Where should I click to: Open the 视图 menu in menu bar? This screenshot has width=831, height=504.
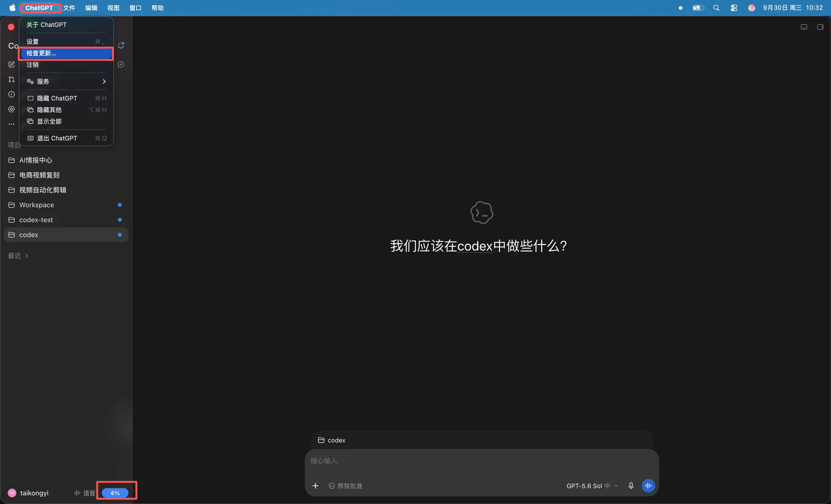(x=113, y=8)
